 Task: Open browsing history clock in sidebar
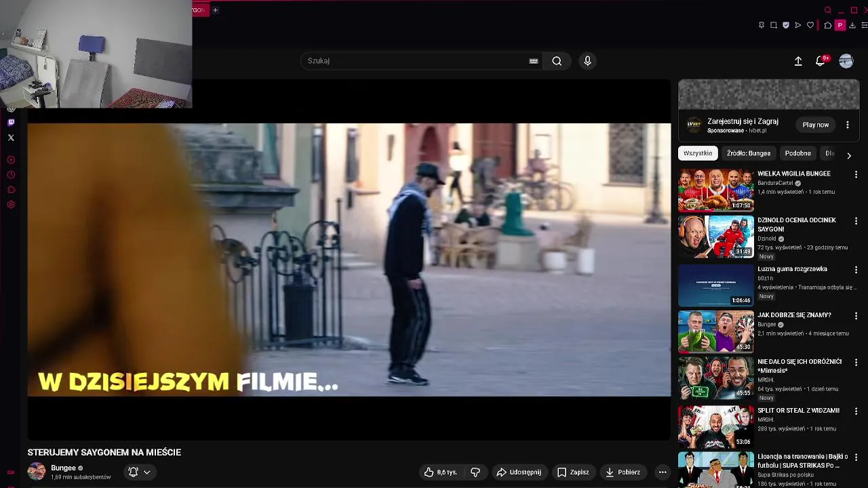pos(11,175)
